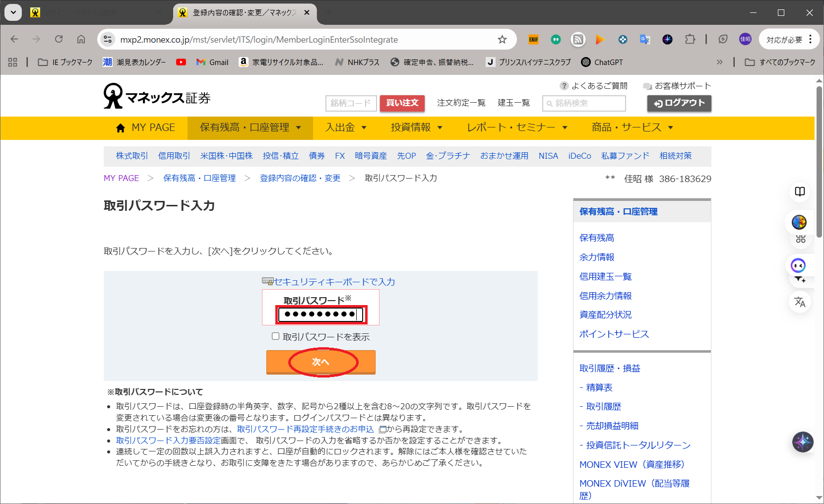This screenshot has width=824, height=504.
Task: Enable the 取引パスワードを表示 checkbox
Action: point(276,336)
